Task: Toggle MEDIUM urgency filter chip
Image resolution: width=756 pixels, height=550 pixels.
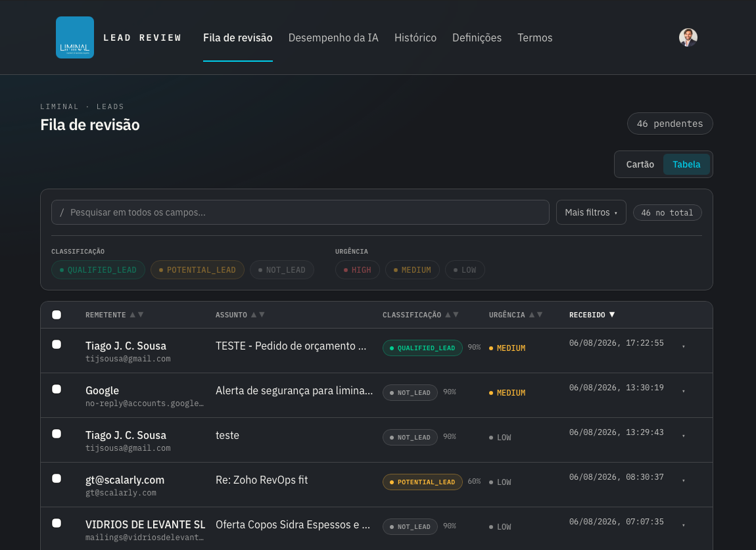Action: pyautogui.click(x=412, y=270)
